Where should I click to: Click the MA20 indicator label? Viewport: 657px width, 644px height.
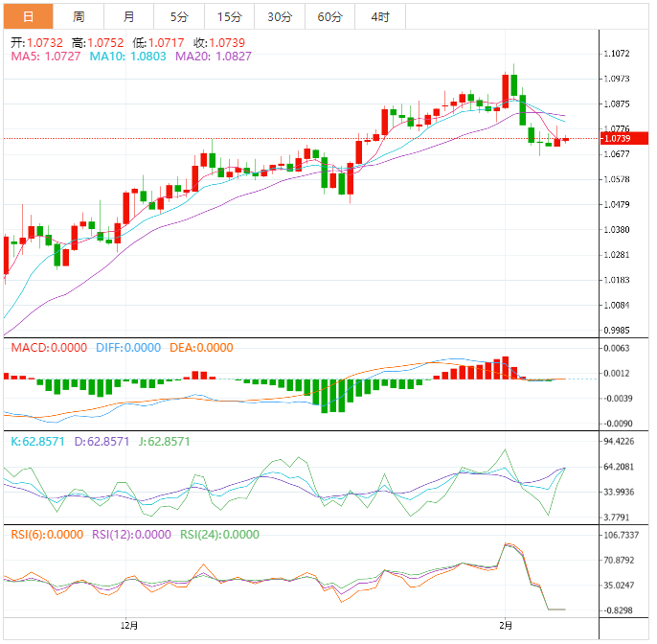pyautogui.click(x=214, y=57)
